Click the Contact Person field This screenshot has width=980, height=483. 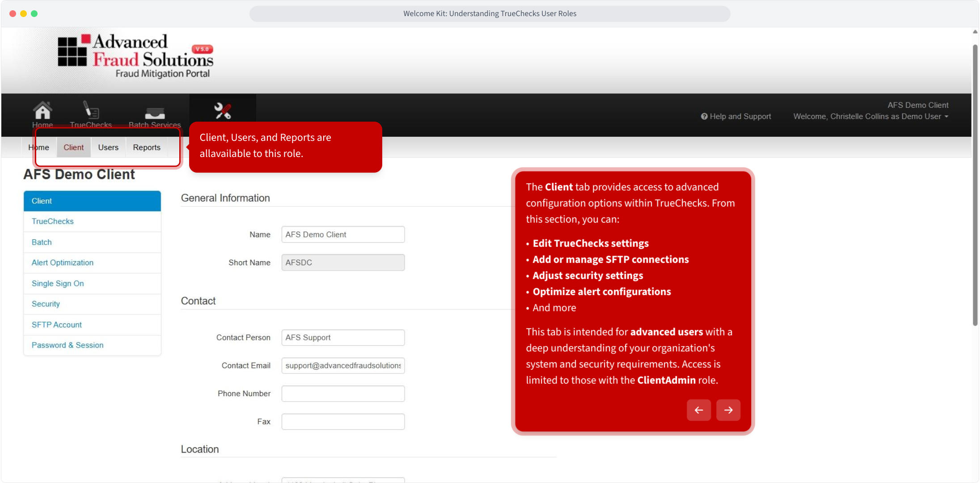(343, 338)
